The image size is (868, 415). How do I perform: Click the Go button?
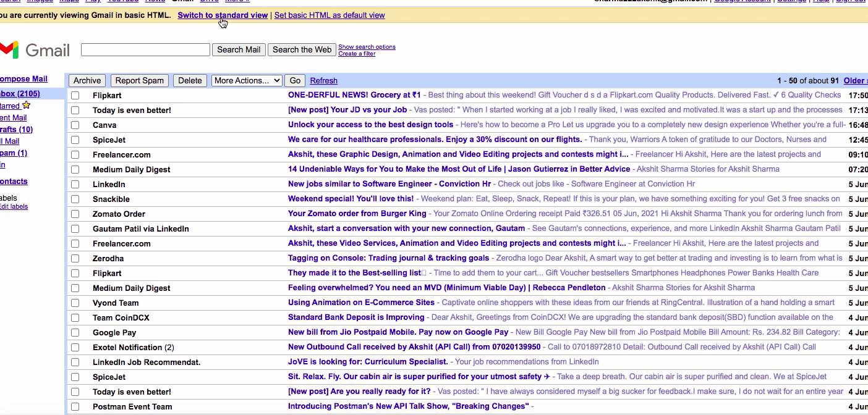point(296,80)
